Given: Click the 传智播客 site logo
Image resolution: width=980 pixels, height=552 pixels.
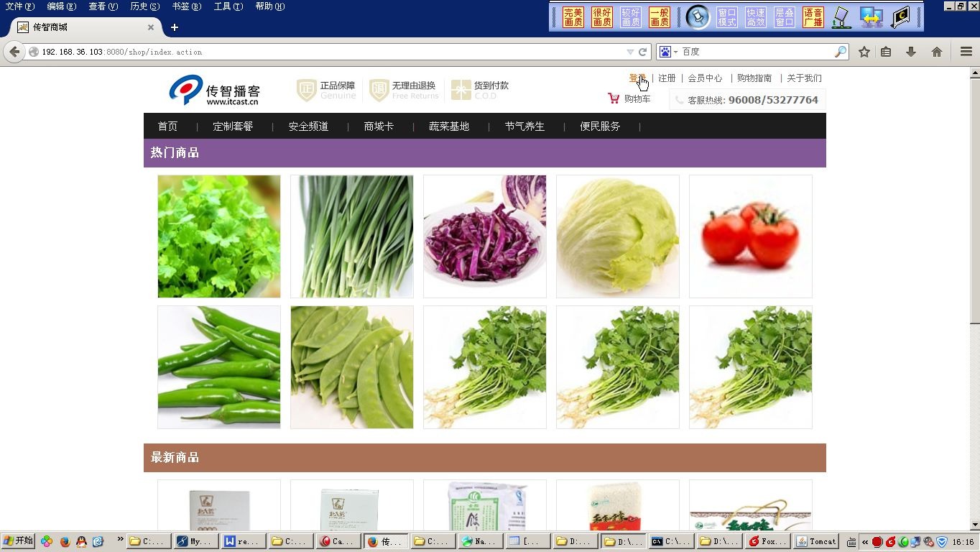Looking at the screenshot, I should (215, 91).
